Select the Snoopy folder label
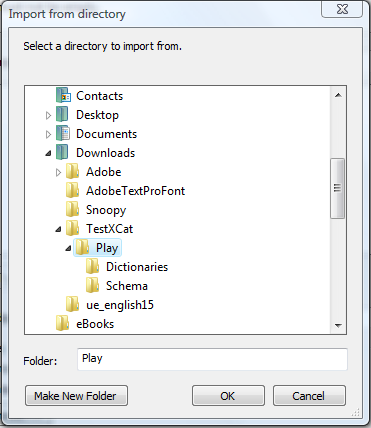Viewport: 371px width, 428px height. point(106,210)
